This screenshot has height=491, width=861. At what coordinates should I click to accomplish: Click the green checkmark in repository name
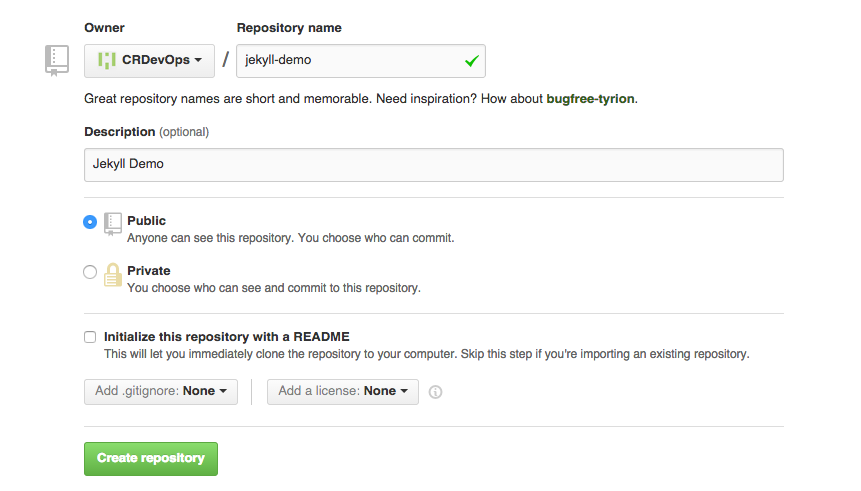pyautogui.click(x=472, y=61)
